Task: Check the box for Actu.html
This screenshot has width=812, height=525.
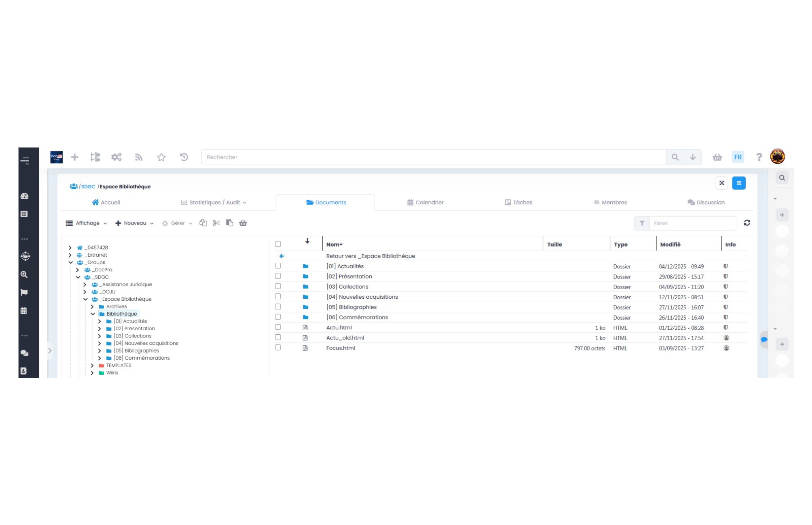Action: tap(278, 327)
